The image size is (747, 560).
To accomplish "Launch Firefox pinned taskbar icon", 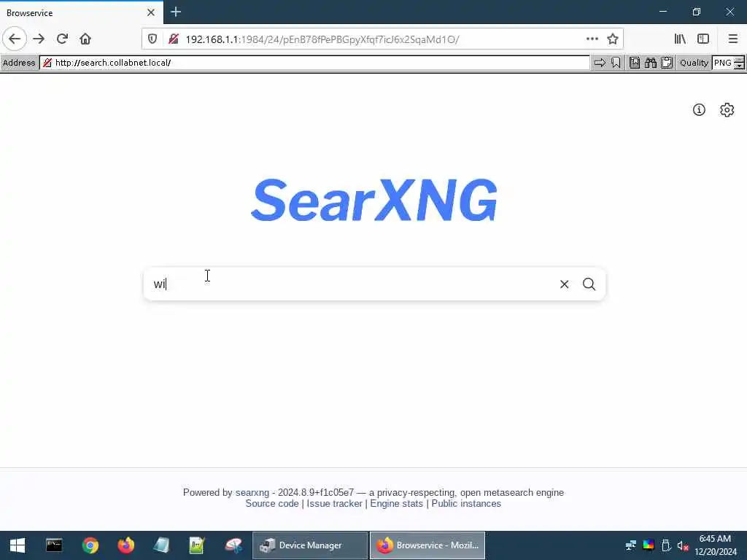I will coord(125,545).
